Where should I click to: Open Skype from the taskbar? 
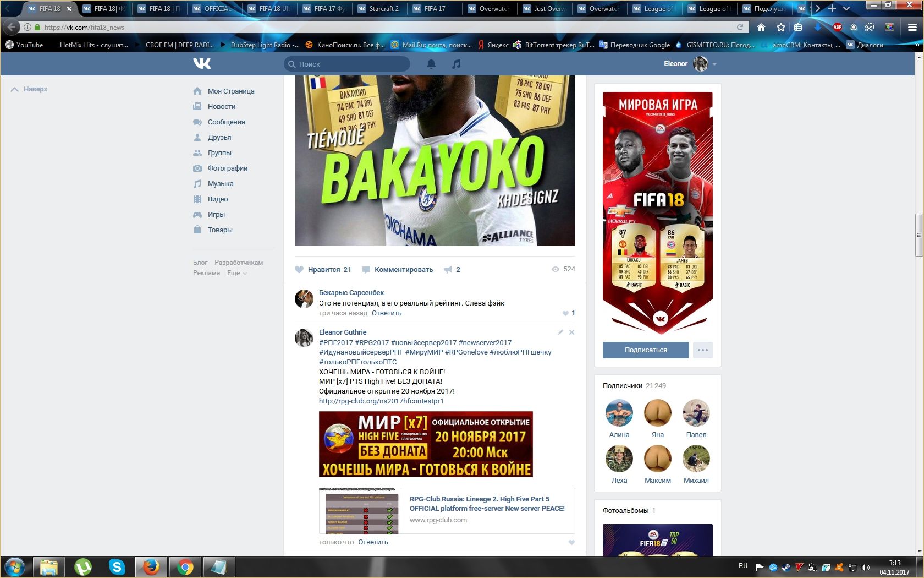point(117,566)
